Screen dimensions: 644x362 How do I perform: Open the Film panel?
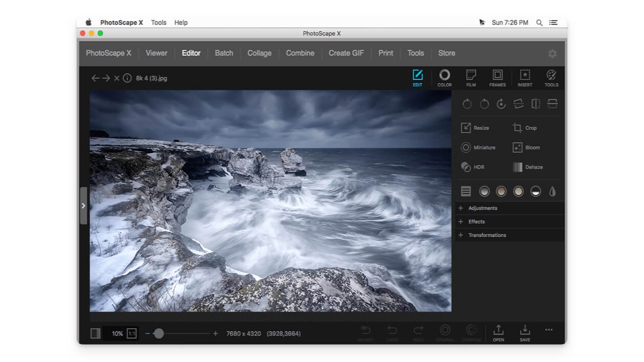[x=470, y=78]
